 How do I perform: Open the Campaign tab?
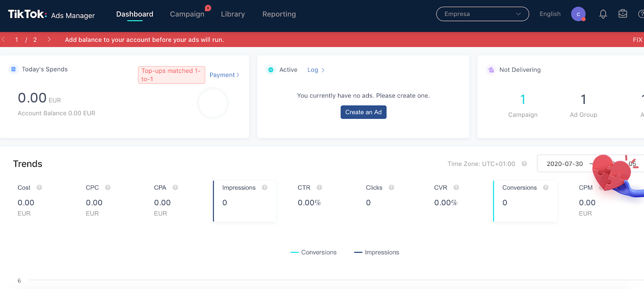click(x=187, y=14)
